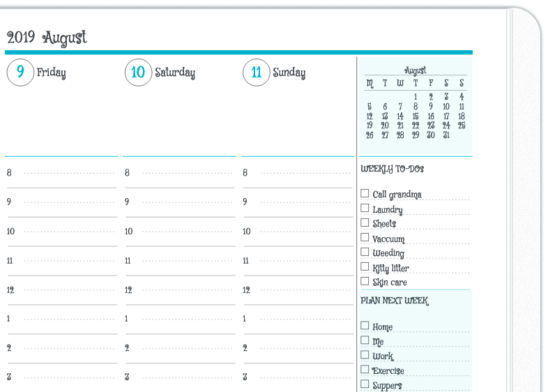Image resolution: width=548 pixels, height=392 pixels.
Task: Tick the Me plan checkbox
Action: [x=365, y=340]
